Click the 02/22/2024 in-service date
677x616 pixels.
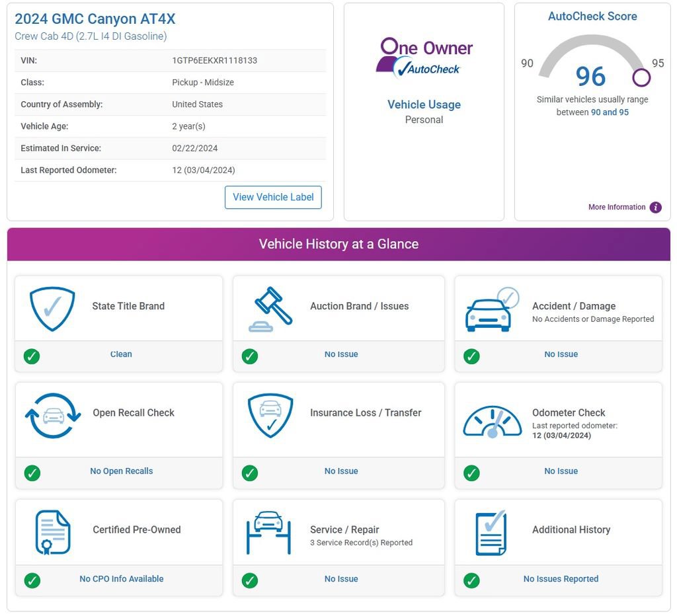pyautogui.click(x=195, y=149)
